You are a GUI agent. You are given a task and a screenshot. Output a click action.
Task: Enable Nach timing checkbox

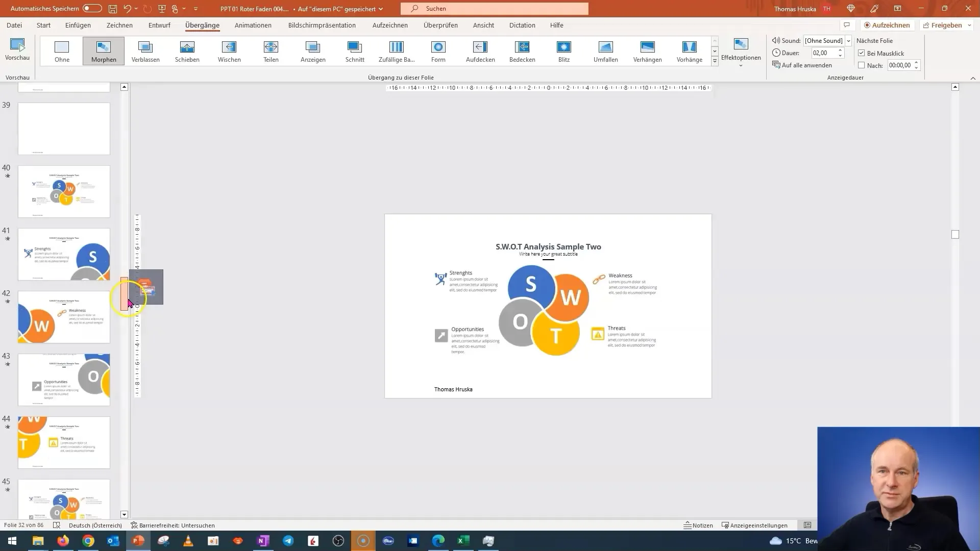click(862, 65)
